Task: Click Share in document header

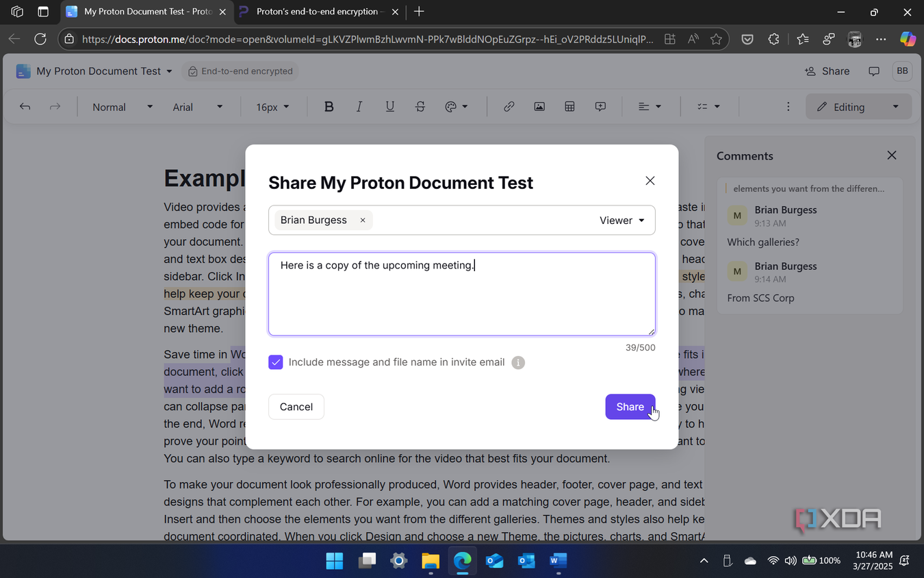Action: click(827, 71)
